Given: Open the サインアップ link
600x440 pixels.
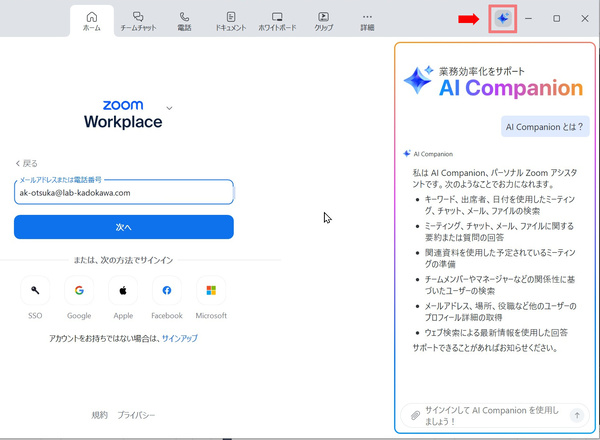Looking at the screenshot, I should tap(179, 338).
